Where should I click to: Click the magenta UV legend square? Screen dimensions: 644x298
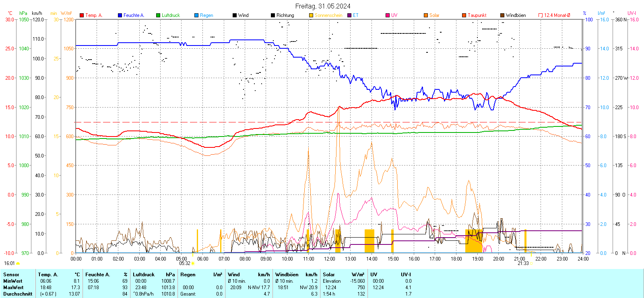pos(388,15)
